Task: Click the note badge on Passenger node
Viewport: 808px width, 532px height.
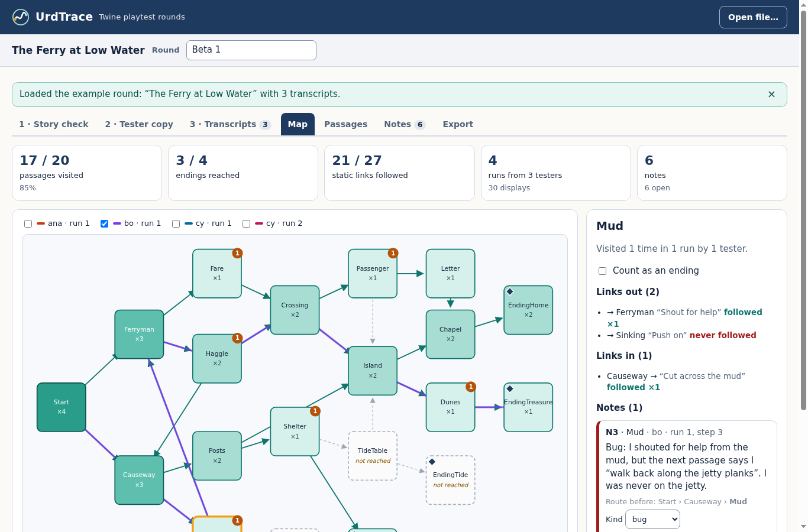Action: pos(393,253)
